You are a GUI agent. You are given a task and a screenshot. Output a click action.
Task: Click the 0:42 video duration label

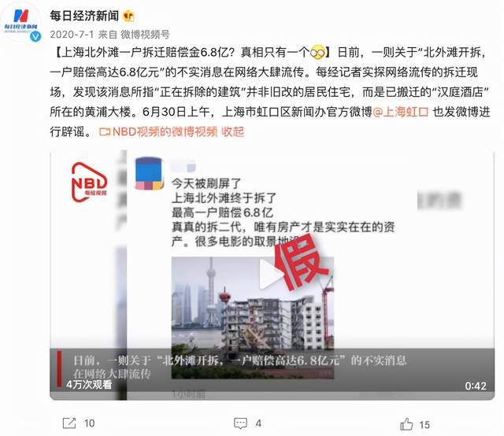point(476,386)
